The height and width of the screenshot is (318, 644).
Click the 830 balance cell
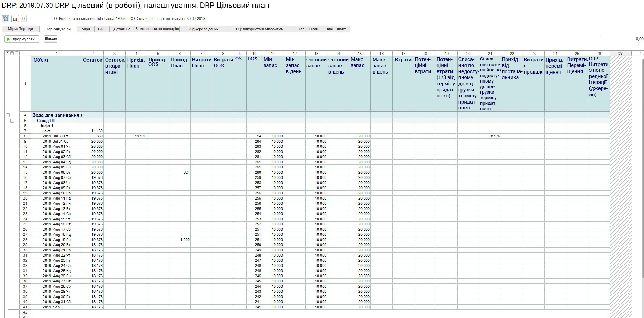(93, 136)
